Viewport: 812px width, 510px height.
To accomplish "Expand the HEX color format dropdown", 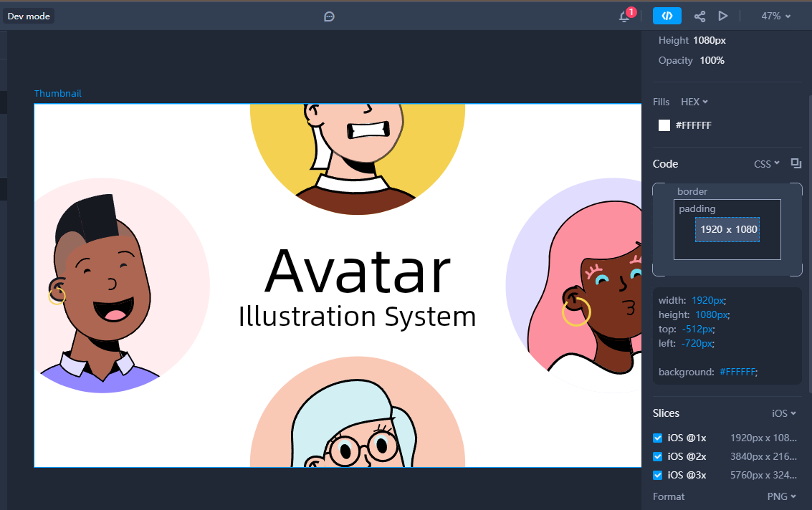I will click(x=694, y=102).
